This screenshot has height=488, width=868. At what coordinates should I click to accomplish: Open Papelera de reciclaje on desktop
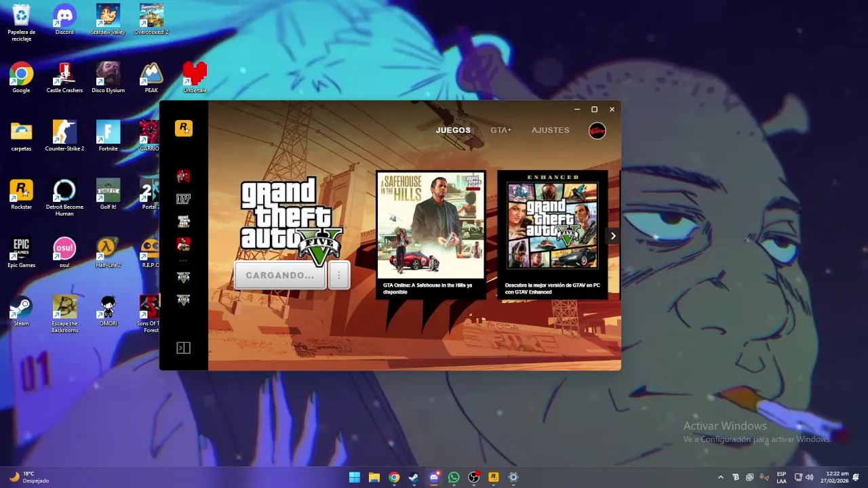coord(21,22)
